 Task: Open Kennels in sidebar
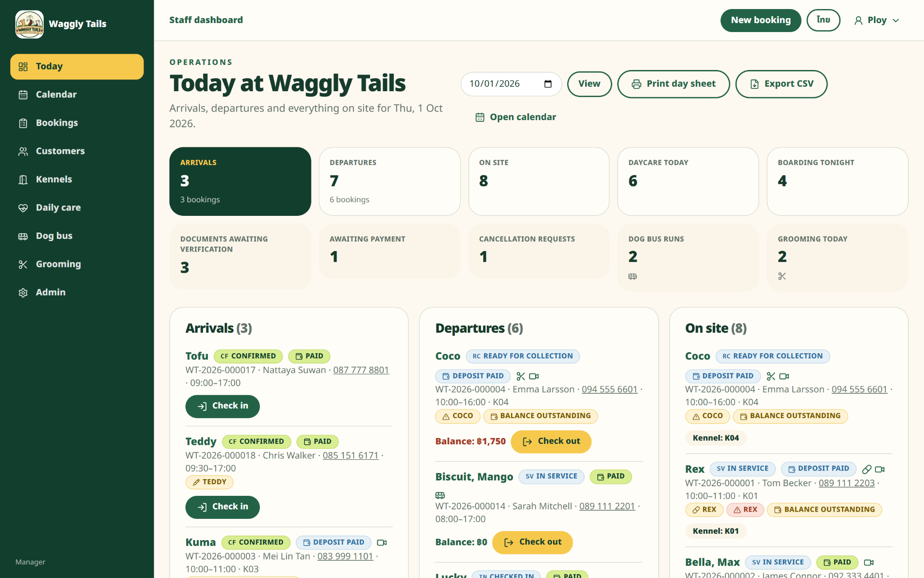click(77, 180)
